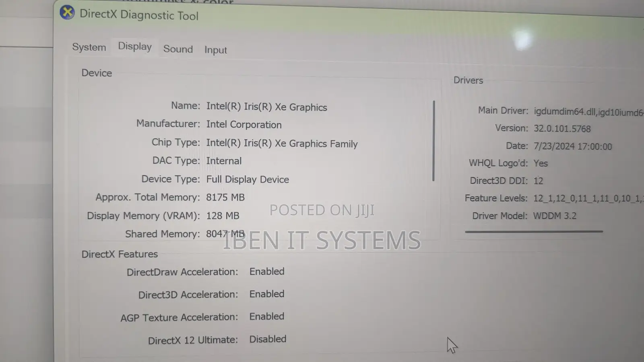Click the Device panel vertical scrollbar
644x362 pixels.
click(433, 141)
